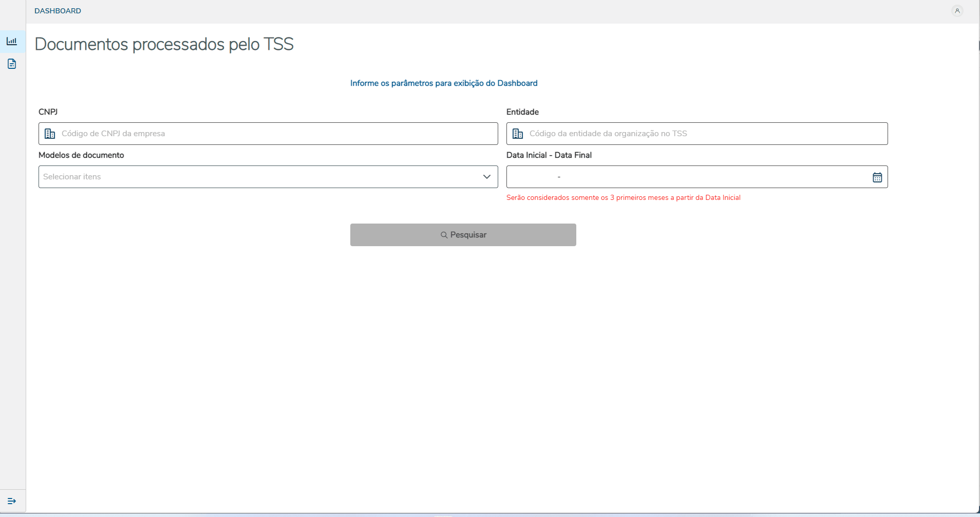Open the dashboard chart sidebar icon

tap(12, 41)
